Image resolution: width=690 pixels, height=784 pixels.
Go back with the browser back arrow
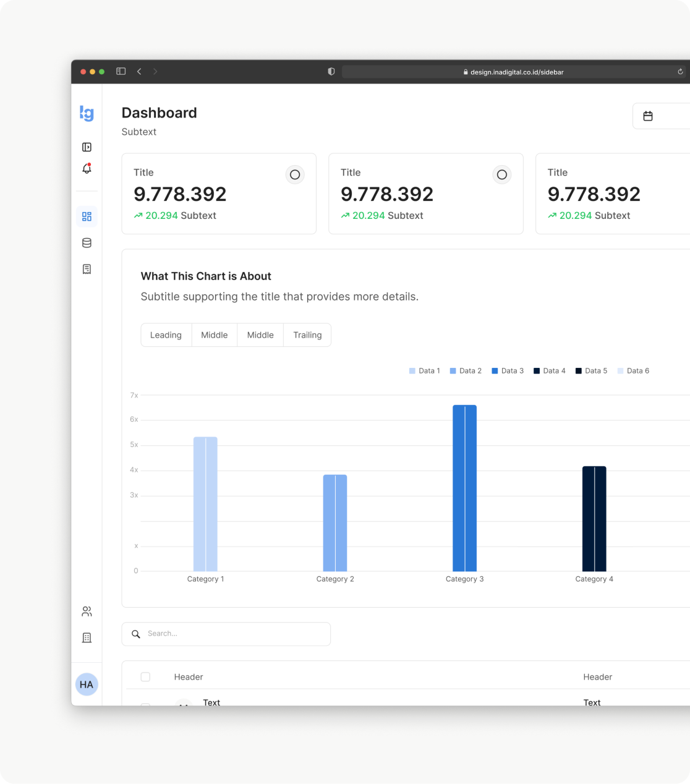coord(139,72)
